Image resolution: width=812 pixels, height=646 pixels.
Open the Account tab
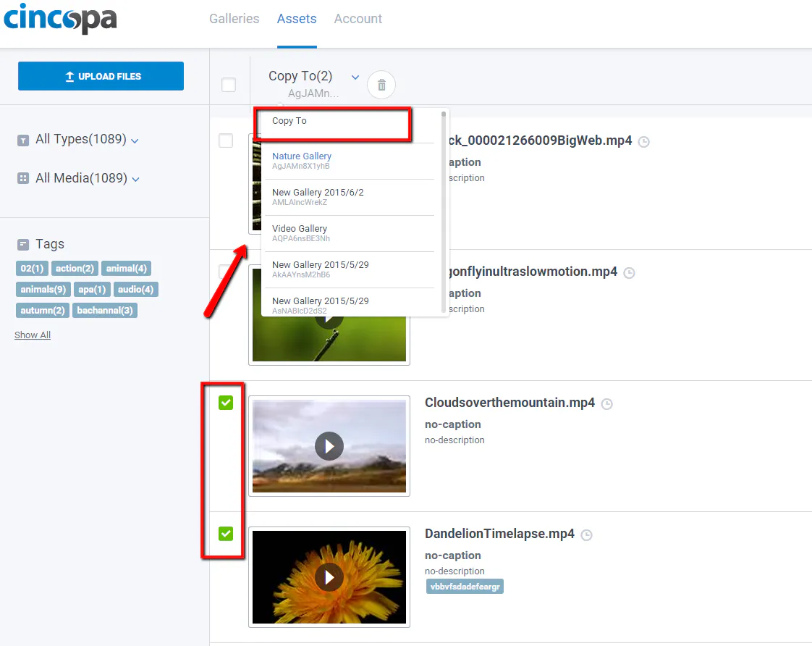click(358, 19)
